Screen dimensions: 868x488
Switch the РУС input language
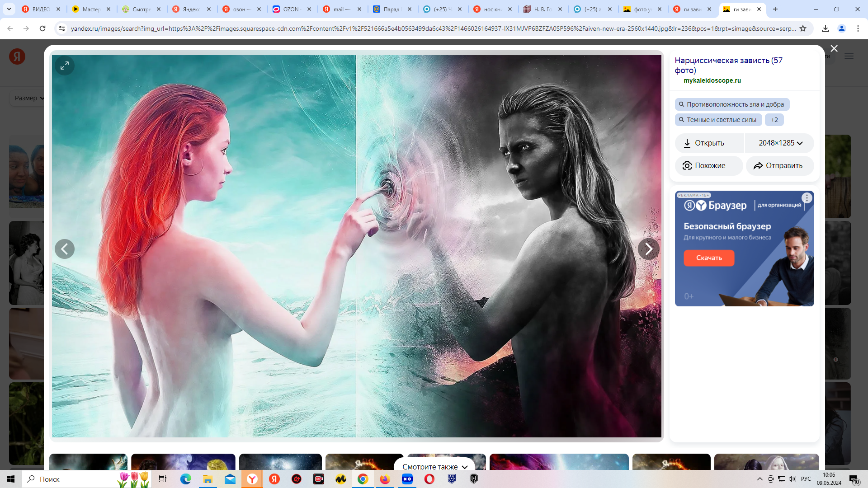coord(806,479)
